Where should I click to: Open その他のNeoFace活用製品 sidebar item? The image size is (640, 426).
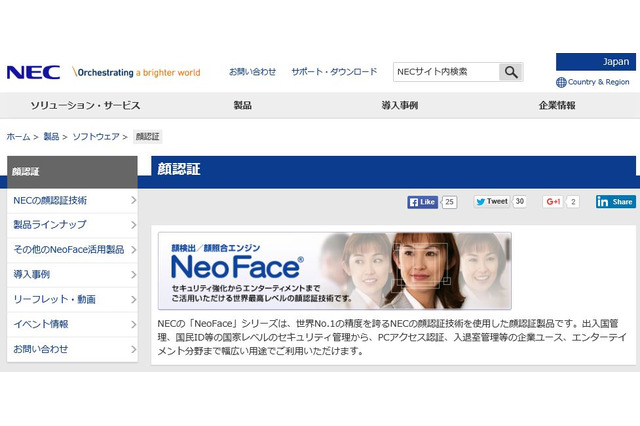(x=72, y=250)
